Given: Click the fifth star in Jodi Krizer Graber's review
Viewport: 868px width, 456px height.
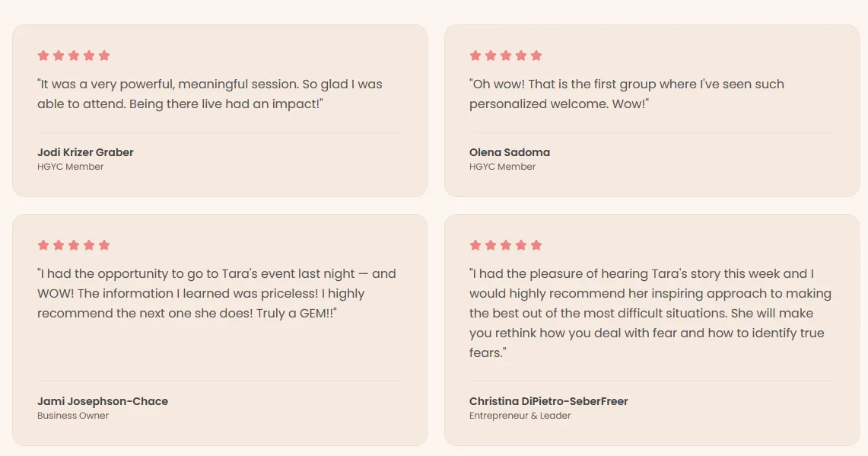Looking at the screenshot, I should [x=104, y=56].
